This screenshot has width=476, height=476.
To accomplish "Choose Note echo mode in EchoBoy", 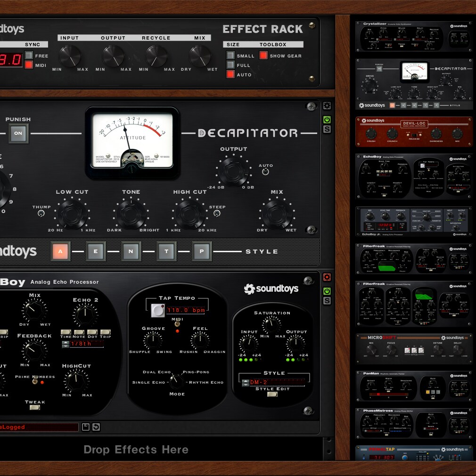I will pyautogui.click(x=79, y=332).
